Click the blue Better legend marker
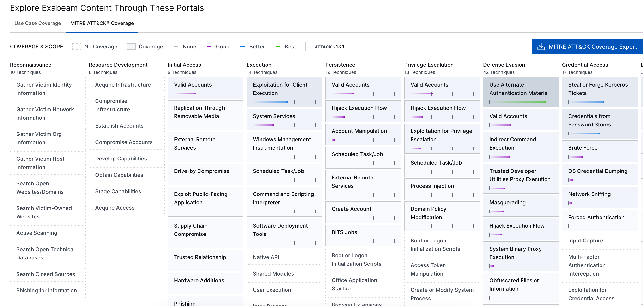The height and width of the screenshot is (306, 644). (x=242, y=47)
